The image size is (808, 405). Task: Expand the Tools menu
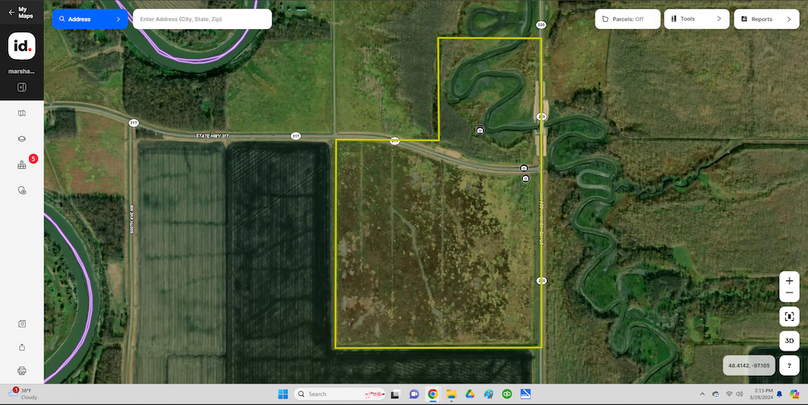696,19
